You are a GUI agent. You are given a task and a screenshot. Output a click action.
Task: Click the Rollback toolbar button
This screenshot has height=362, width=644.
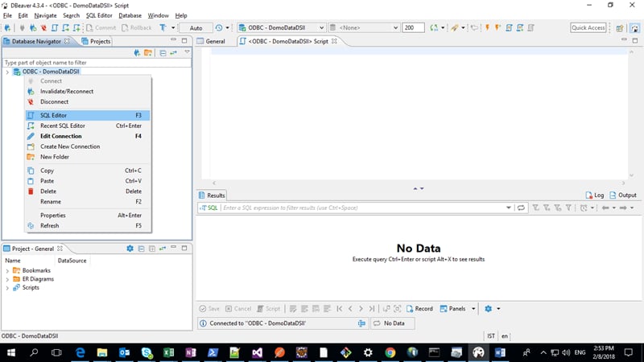pyautogui.click(x=137, y=27)
